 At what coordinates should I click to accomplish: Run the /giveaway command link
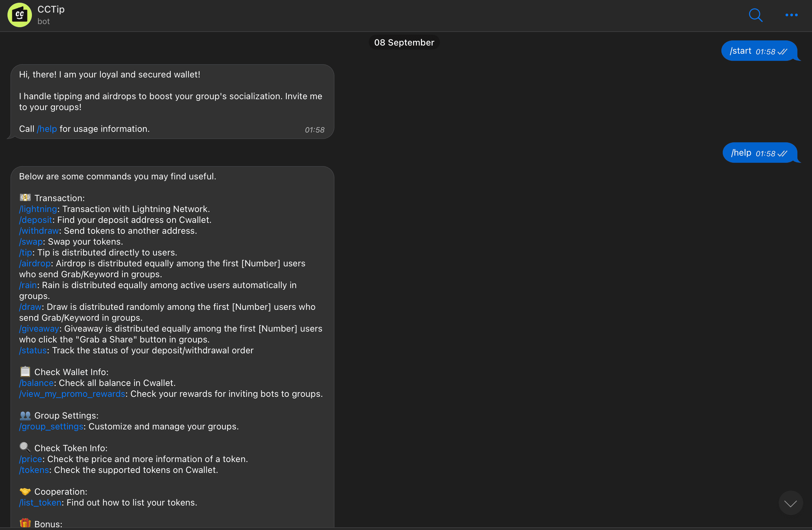[39, 329]
